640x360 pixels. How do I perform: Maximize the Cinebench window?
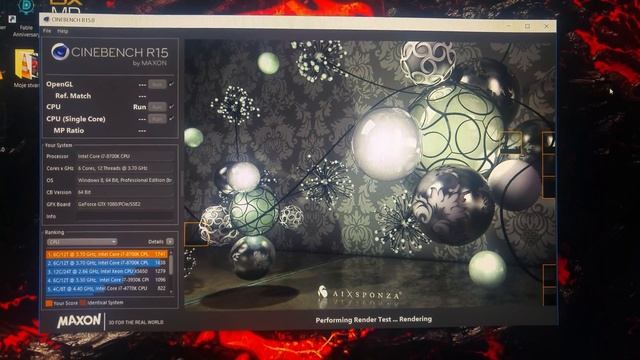[x=527, y=26]
